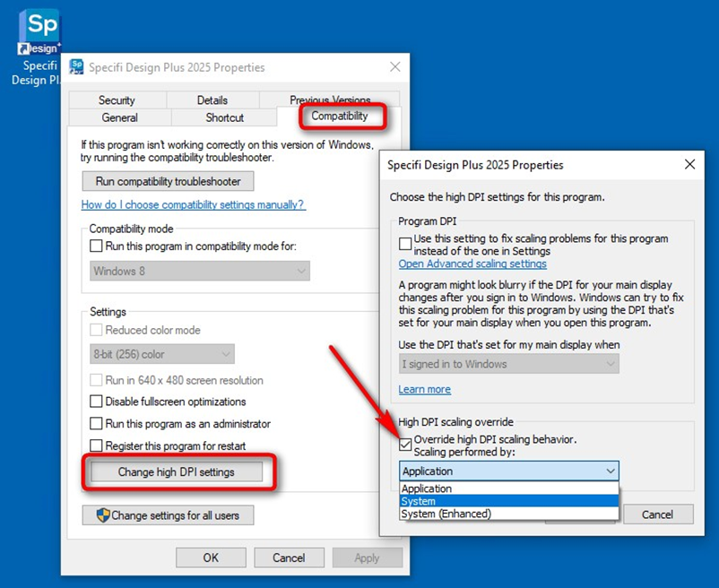Click Run compatibility troubleshooter button
The image size is (719, 588).
(168, 181)
